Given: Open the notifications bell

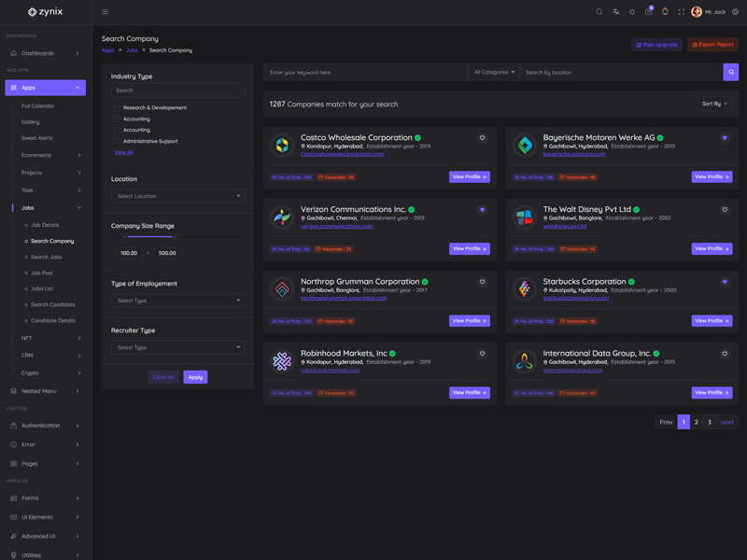Looking at the screenshot, I should [x=665, y=12].
